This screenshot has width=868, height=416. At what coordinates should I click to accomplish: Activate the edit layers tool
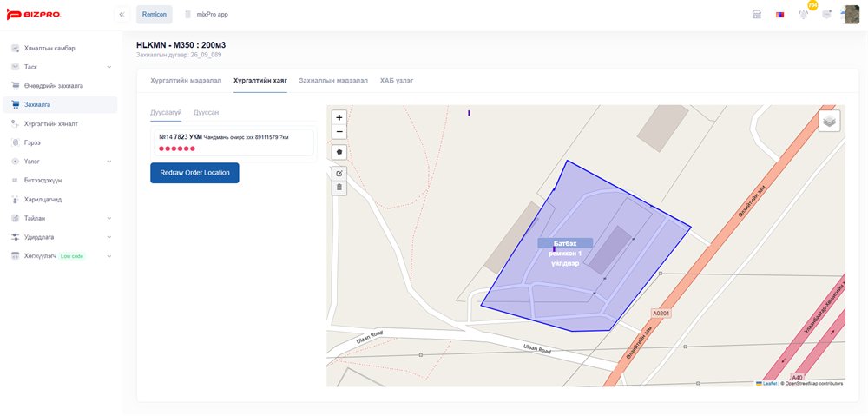point(339,174)
